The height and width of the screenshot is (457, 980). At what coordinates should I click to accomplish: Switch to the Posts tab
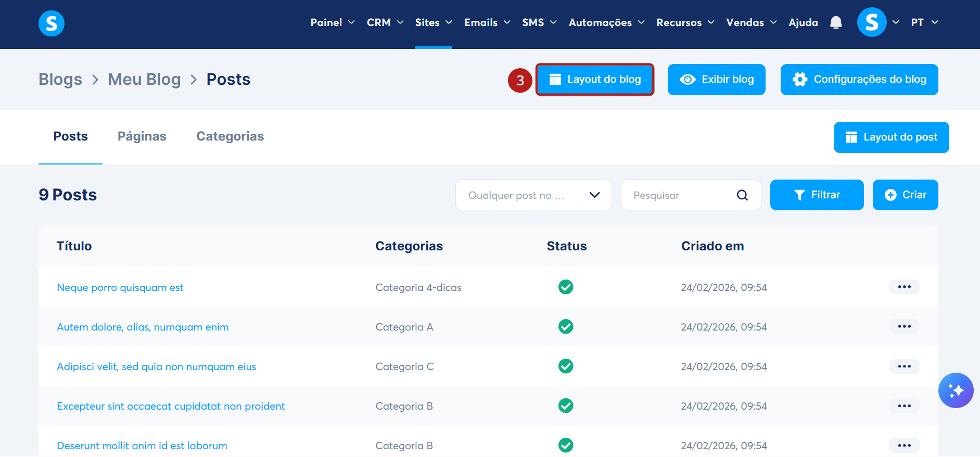(x=70, y=136)
